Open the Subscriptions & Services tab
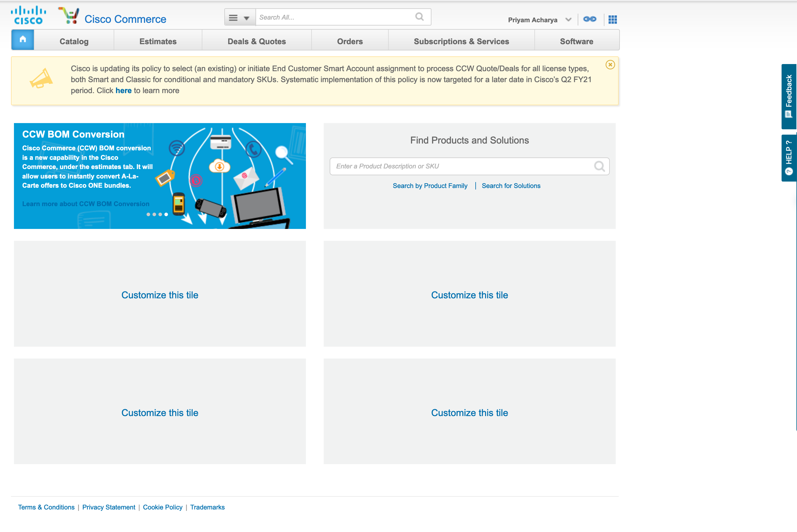The image size is (797, 532). click(x=461, y=41)
